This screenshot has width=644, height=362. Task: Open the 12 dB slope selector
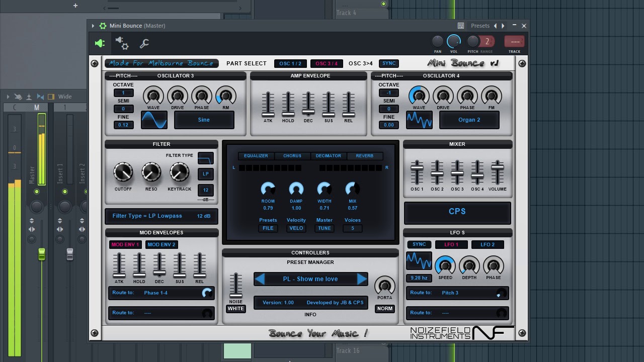[x=206, y=190]
